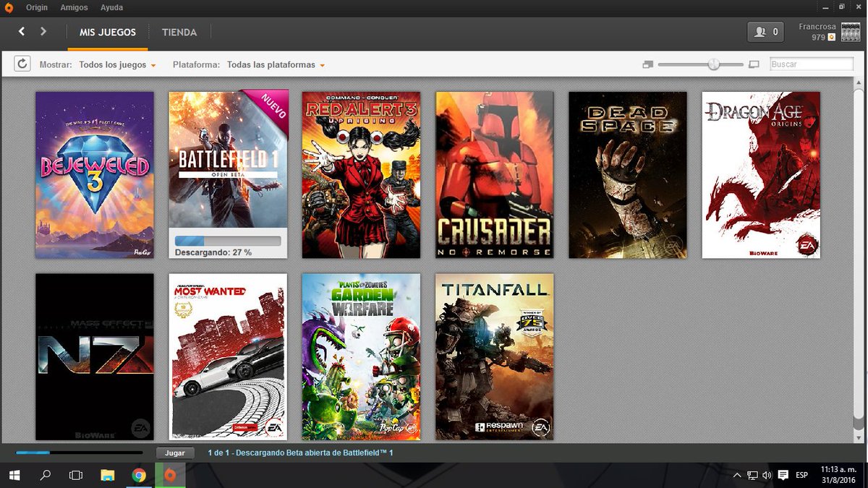Click the bottom download queue progress bar

[80, 453]
